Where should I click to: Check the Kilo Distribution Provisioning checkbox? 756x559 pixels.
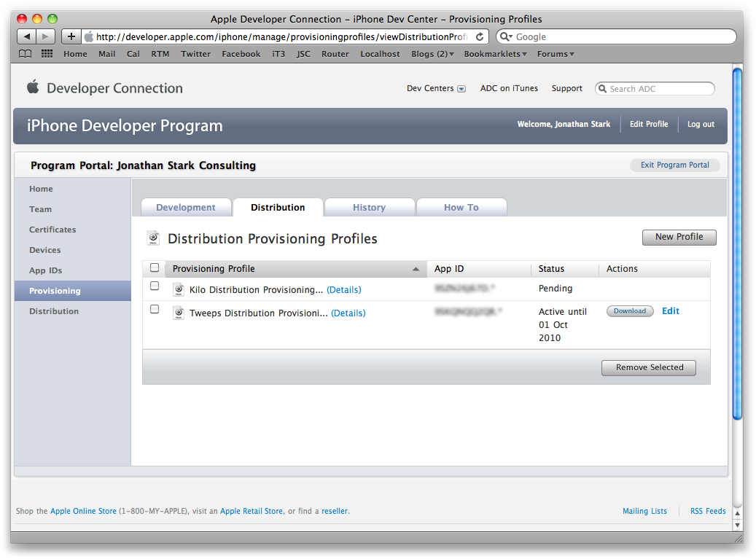point(155,286)
